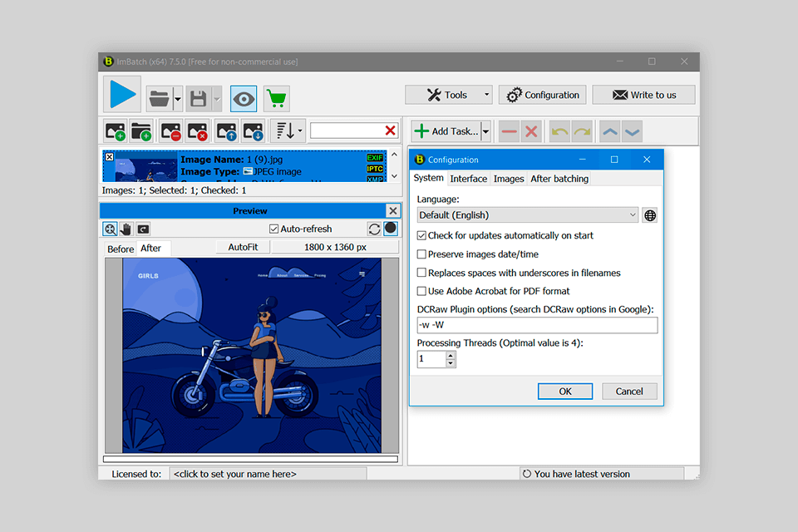This screenshot has width=798, height=532.
Task: Open the sort images dropdown
Action: coord(288,131)
